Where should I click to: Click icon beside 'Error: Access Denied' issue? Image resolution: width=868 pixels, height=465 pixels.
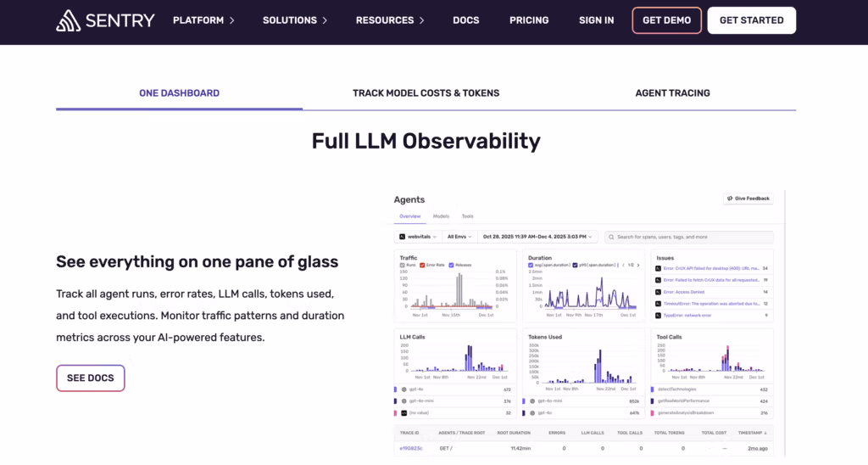[658, 292]
